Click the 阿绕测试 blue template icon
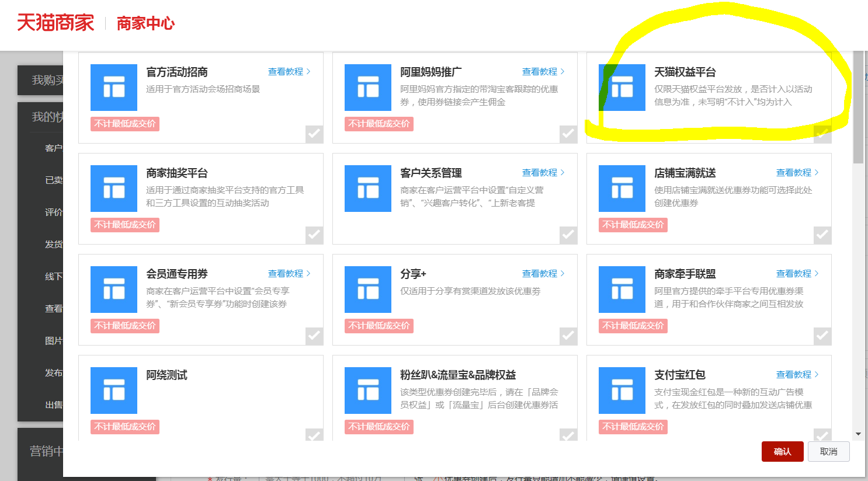868x481 pixels. click(114, 391)
